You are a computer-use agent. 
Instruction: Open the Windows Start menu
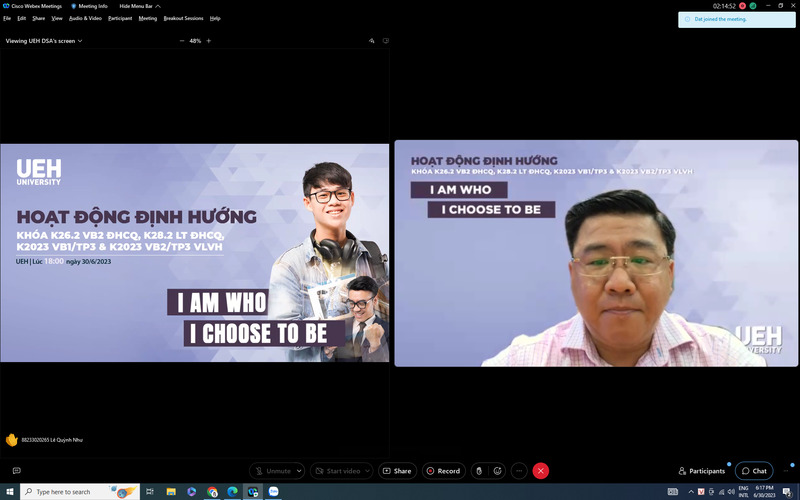tap(10, 492)
